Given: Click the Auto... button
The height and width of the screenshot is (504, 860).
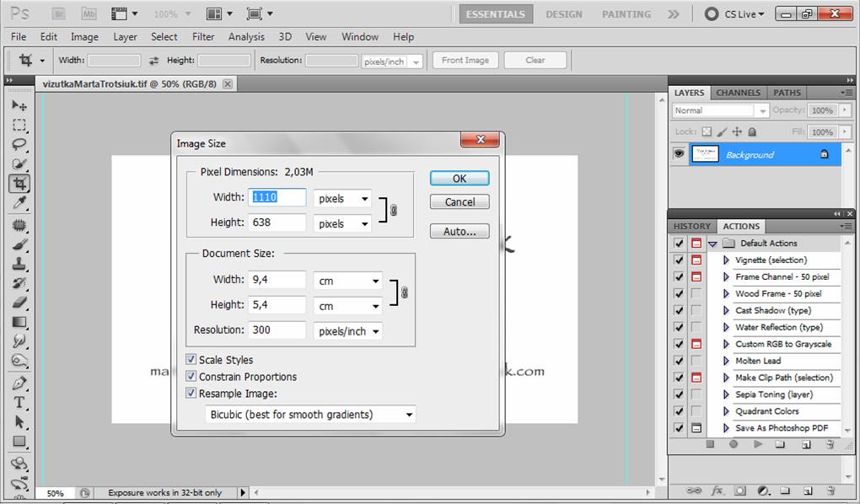Looking at the screenshot, I should (460, 232).
